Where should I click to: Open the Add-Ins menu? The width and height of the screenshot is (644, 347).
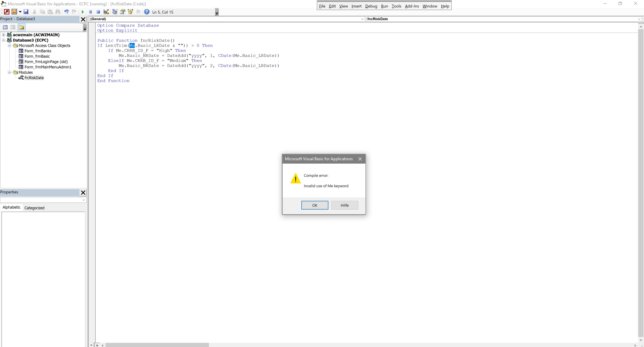[412, 6]
